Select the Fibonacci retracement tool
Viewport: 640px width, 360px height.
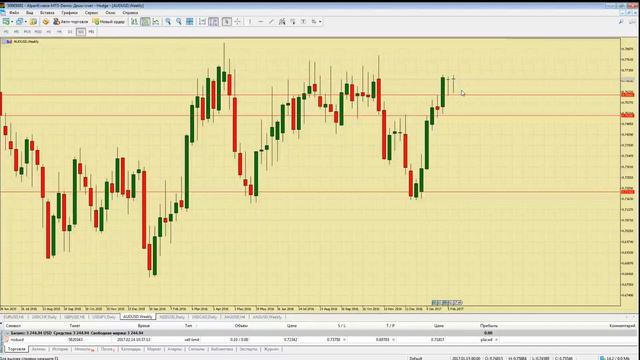tap(293, 21)
